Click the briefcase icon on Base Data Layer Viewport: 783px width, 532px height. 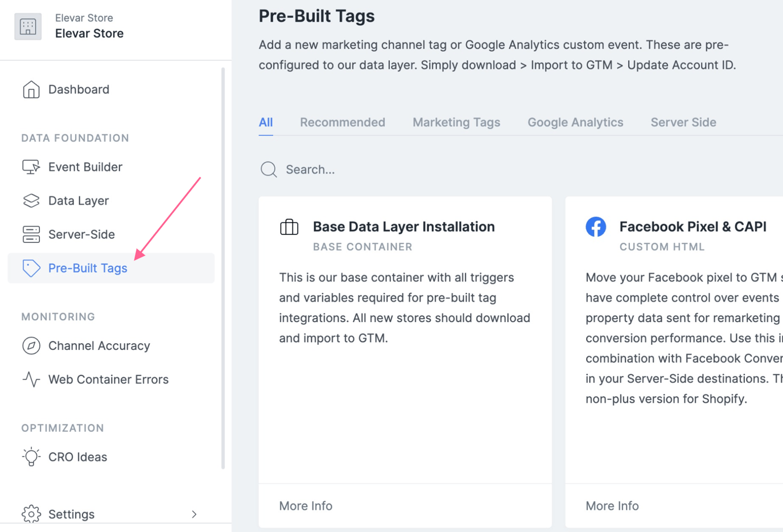click(289, 226)
